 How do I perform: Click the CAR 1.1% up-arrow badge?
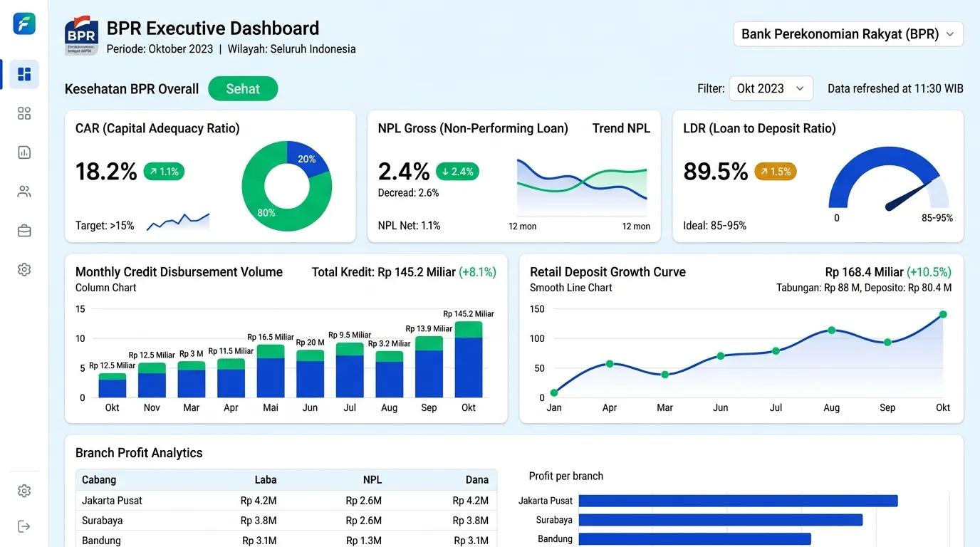pyautogui.click(x=164, y=172)
